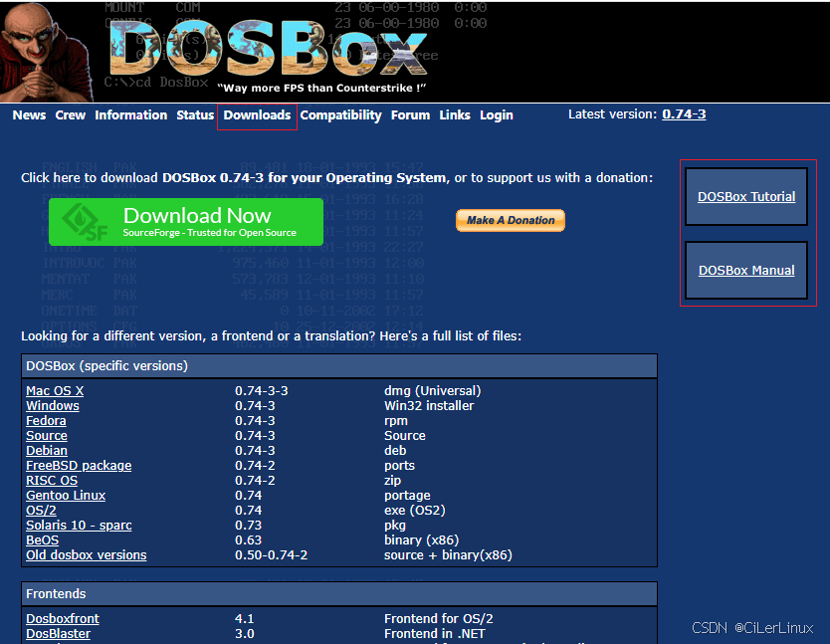Click the version text 0.74-3-3
This screenshot has height=644, width=830.
[262, 391]
